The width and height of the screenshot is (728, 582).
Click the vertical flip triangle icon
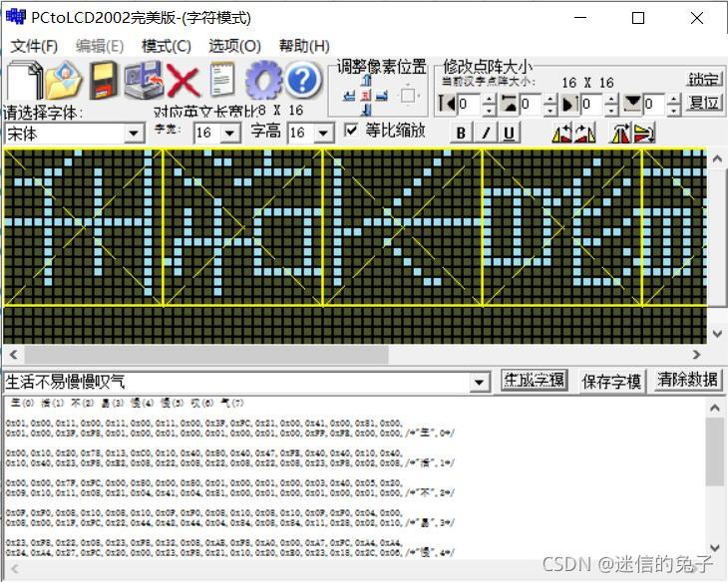pos(620,134)
